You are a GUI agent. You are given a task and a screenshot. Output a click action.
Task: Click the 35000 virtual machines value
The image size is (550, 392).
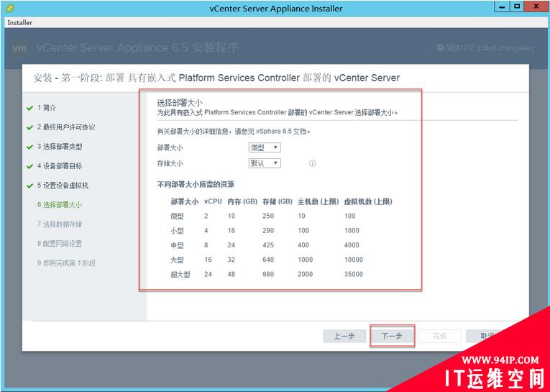click(354, 274)
